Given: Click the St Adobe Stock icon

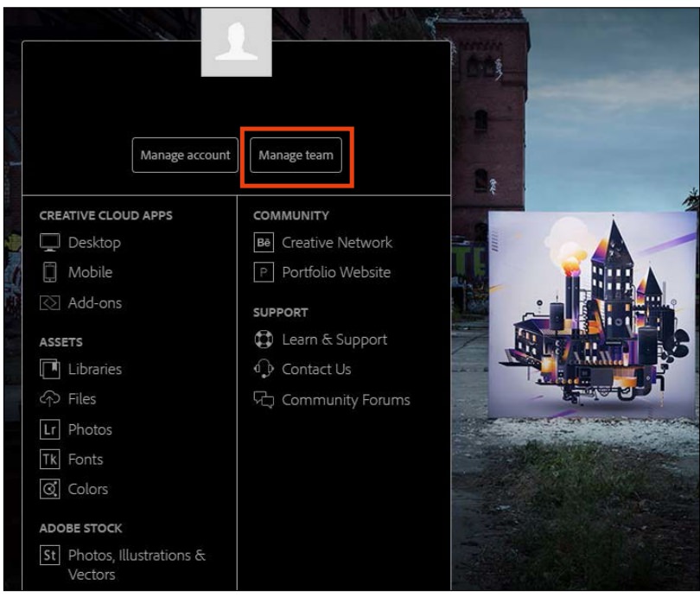Looking at the screenshot, I should [x=49, y=555].
